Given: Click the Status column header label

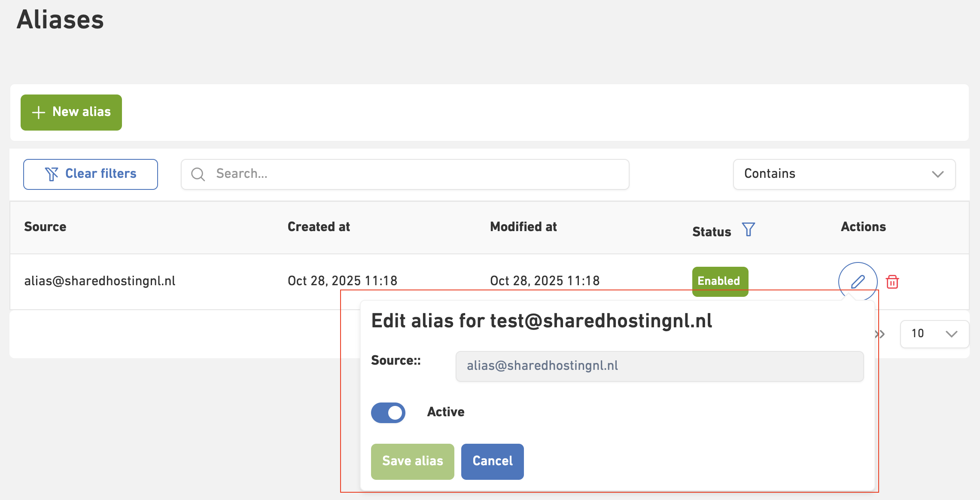Looking at the screenshot, I should (711, 232).
